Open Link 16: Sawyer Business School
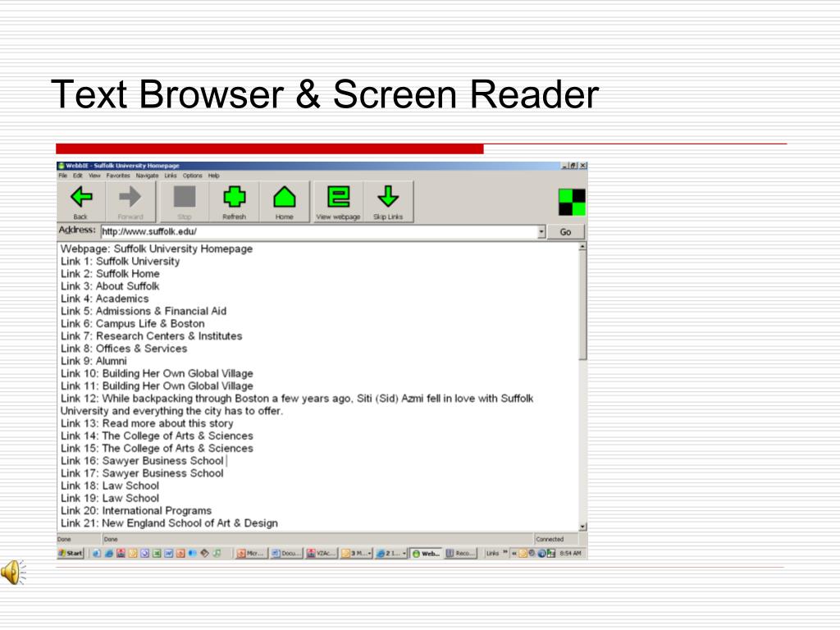This screenshot has width=840, height=630. click(142, 461)
